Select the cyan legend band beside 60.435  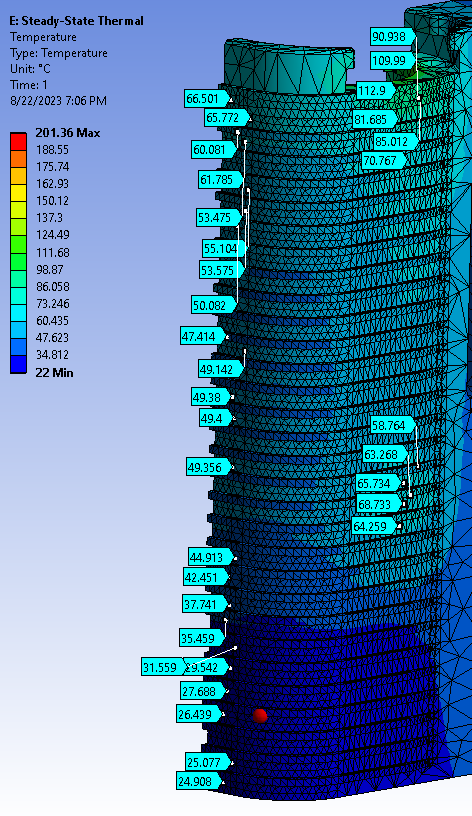[18, 313]
